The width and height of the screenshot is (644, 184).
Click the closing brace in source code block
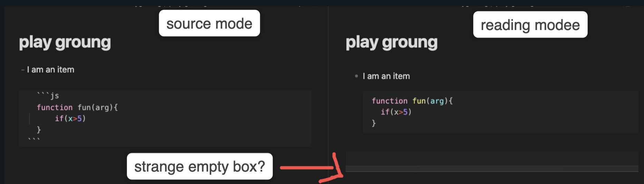coord(39,130)
